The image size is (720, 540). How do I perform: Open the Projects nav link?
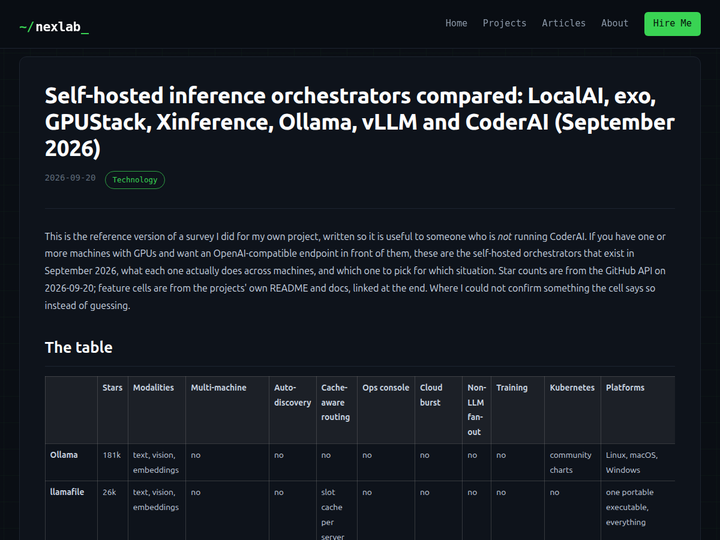pyautogui.click(x=504, y=23)
